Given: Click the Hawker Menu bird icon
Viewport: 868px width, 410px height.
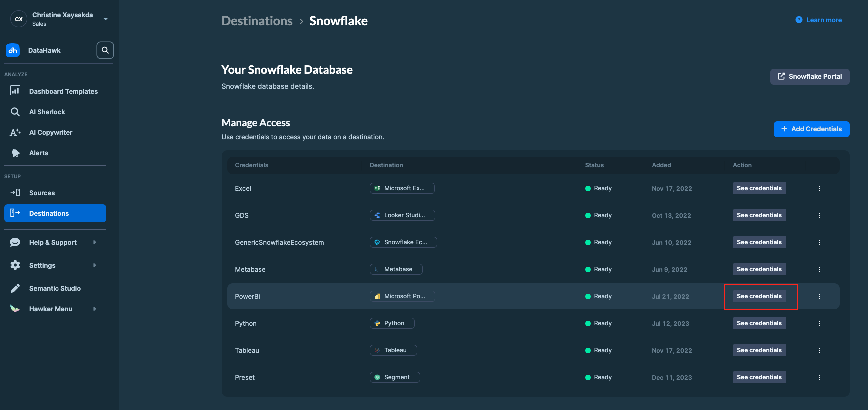Looking at the screenshot, I should 15,309.
